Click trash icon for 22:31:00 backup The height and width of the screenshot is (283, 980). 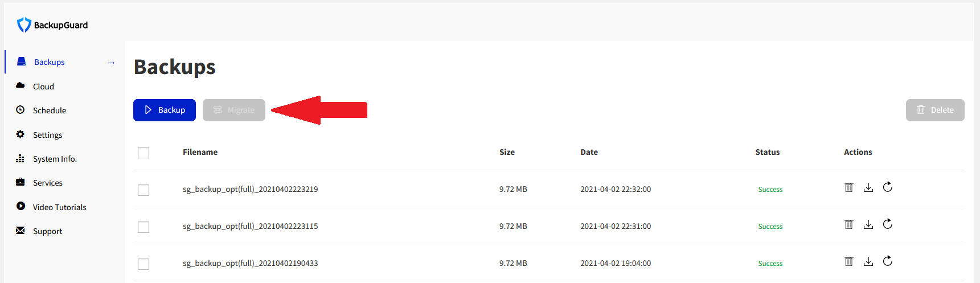(848, 224)
